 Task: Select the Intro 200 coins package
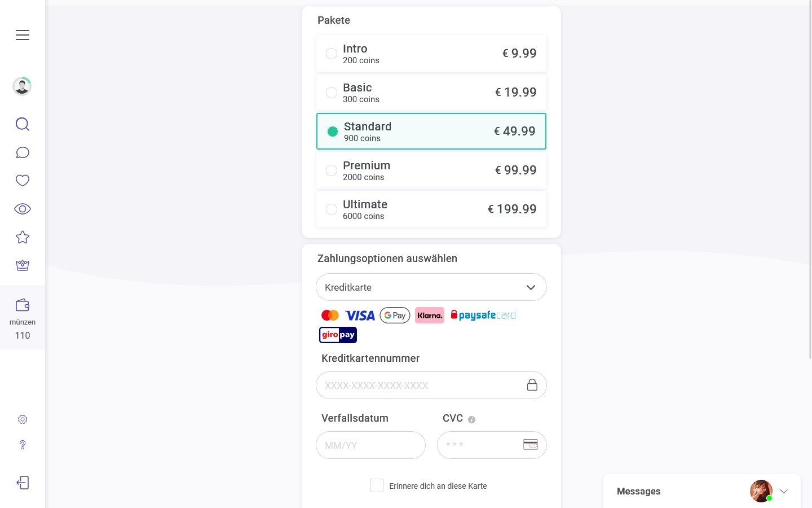point(431,54)
